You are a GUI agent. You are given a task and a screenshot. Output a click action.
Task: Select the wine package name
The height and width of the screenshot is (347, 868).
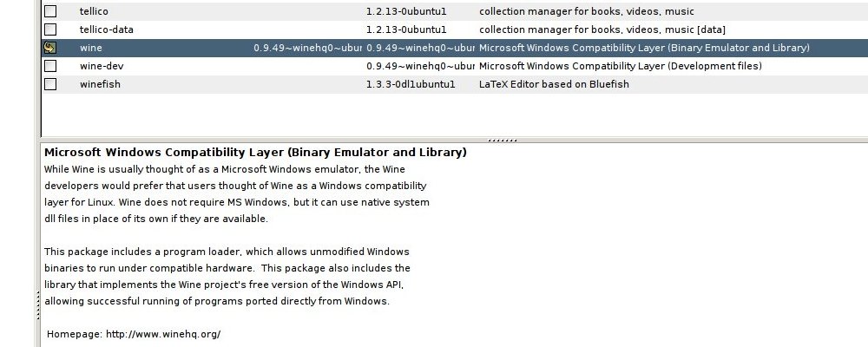tap(91, 48)
